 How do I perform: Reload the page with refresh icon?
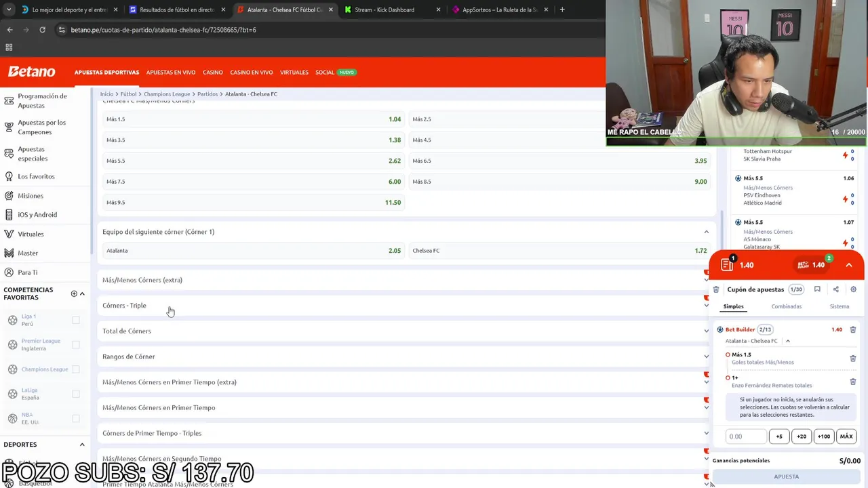(42, 30)
